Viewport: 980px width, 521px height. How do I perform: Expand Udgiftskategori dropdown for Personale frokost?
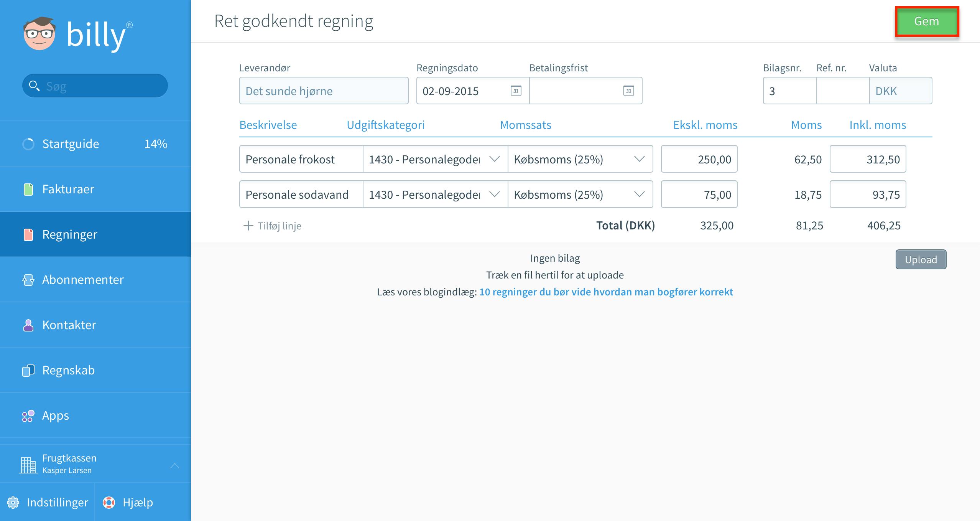(x=495, y=159)
